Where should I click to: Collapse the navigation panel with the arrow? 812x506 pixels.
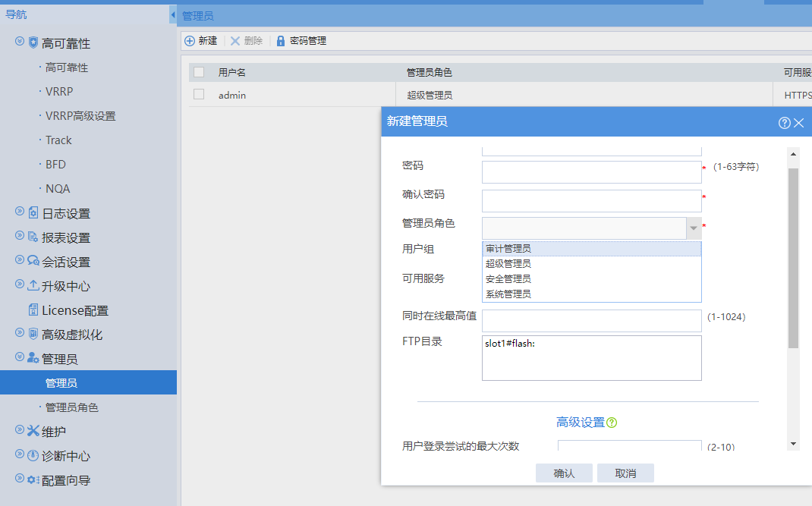173,14
